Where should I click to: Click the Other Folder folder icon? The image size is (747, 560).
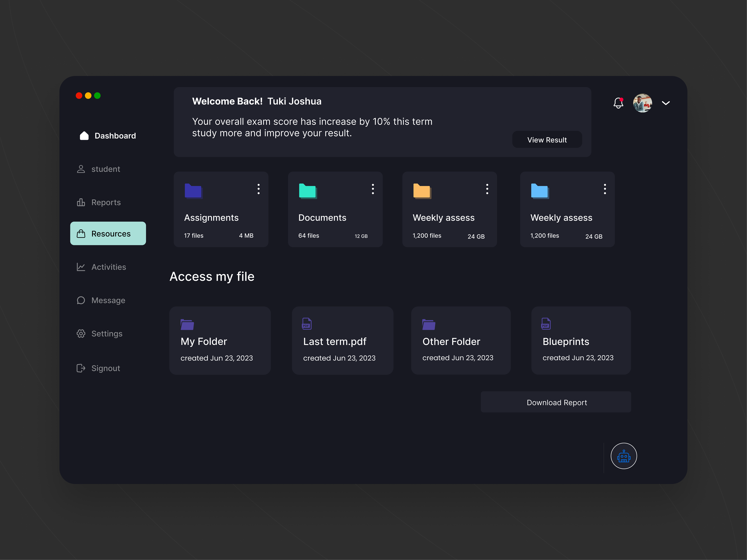(x=429, y=324)
